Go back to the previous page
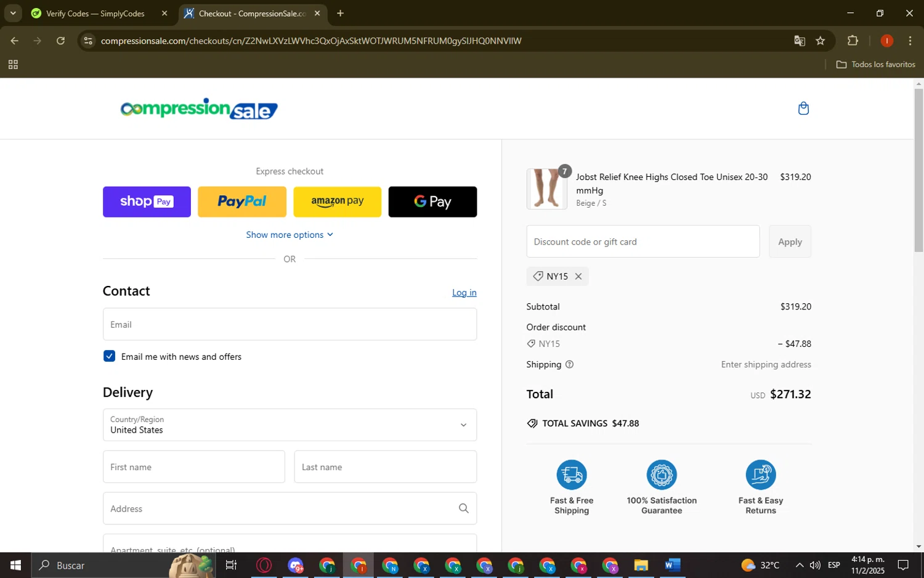 [14, 41]
